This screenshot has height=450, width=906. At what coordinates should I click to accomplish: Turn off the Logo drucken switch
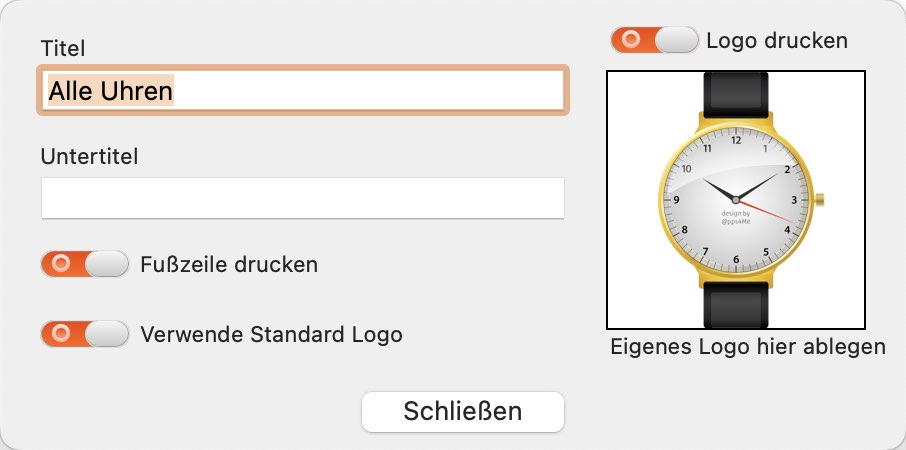(655, 40)
